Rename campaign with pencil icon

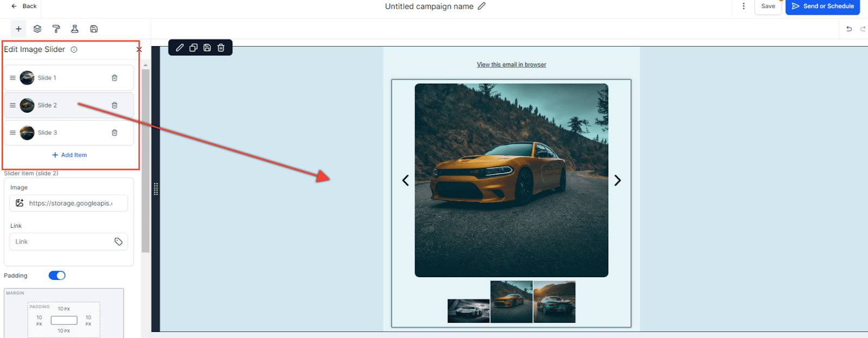(481, 7)
